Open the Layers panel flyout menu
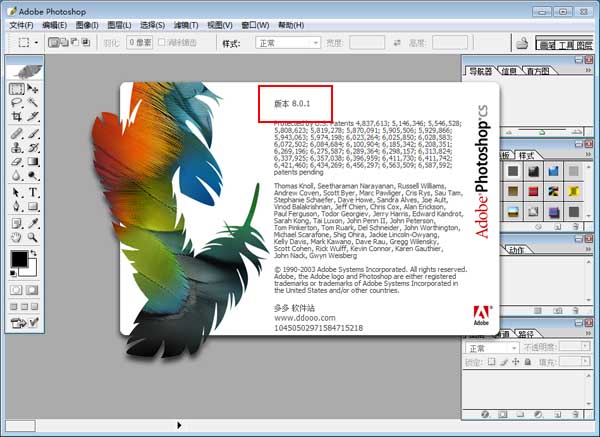This screenshot has width=600, height=437. click(589, 333)
